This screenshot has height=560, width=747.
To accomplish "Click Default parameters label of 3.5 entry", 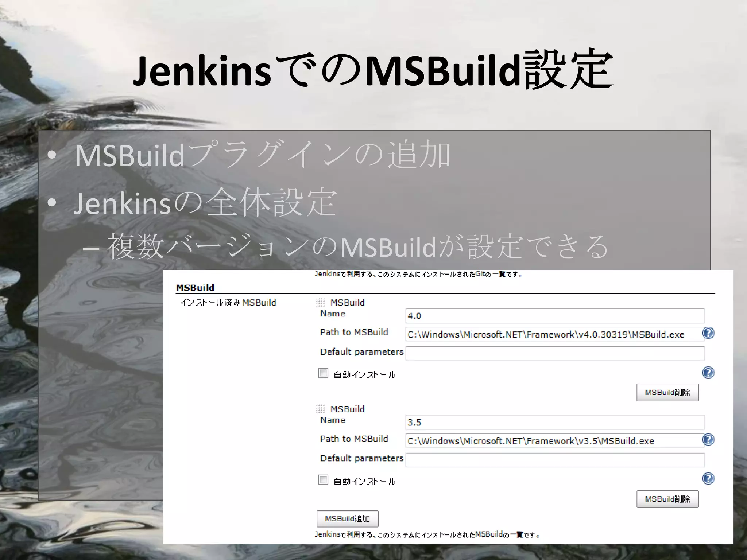I will (x=362, y=458).
